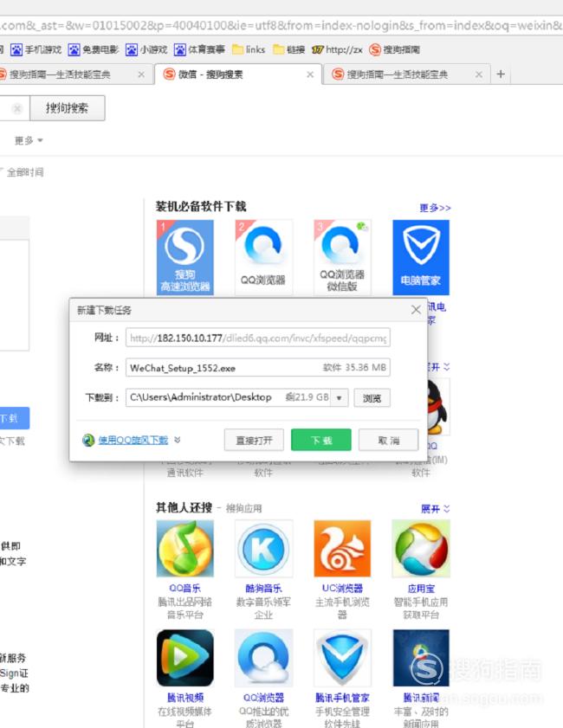Click bottom QQ浏览器 cloud icon
Image resolution: width=563 pixels, height=728 pixels.
point(263,658)
